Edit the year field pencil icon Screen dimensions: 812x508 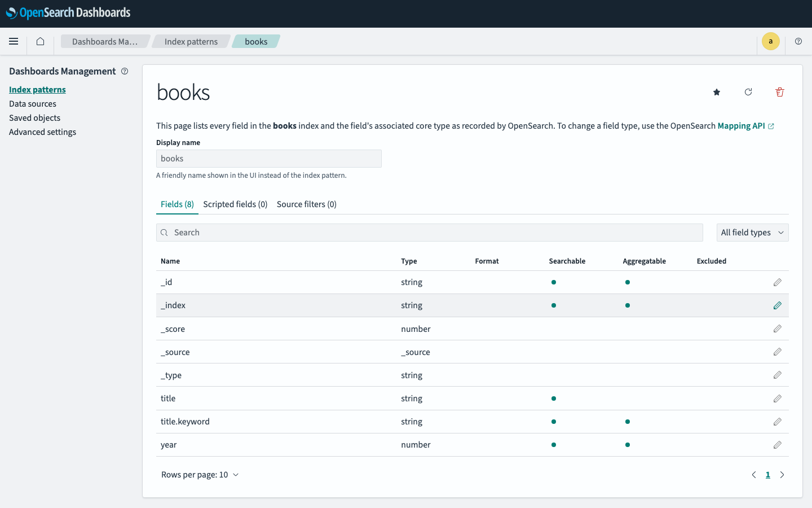pos(778,445)
